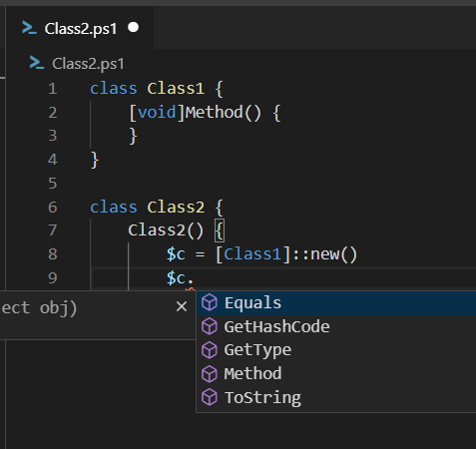This screenshot has height=449, width=476.
Task: Click the cube icon beside Method
Action: 210,374
